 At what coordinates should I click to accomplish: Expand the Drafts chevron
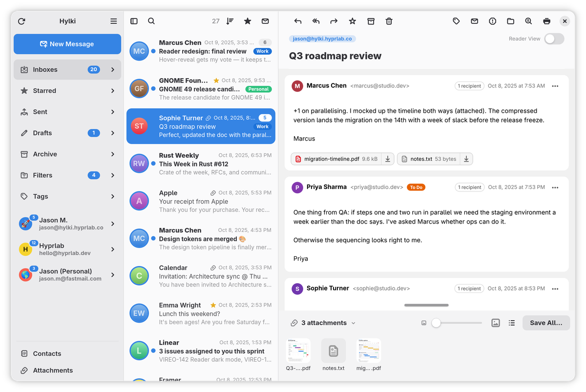point(113,133)
